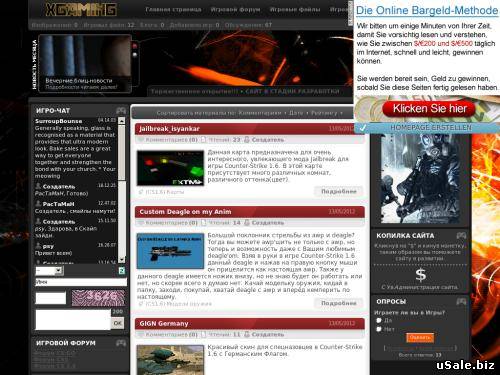
Task: Open the 'Custom Deagle on my Anim' title
Action: [x=185, y=212]
